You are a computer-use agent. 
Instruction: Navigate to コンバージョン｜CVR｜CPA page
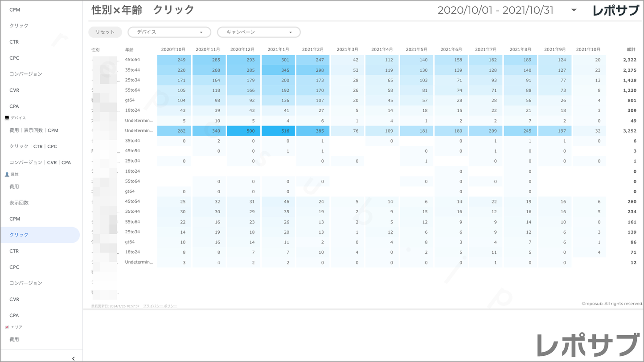coord(40,163)
